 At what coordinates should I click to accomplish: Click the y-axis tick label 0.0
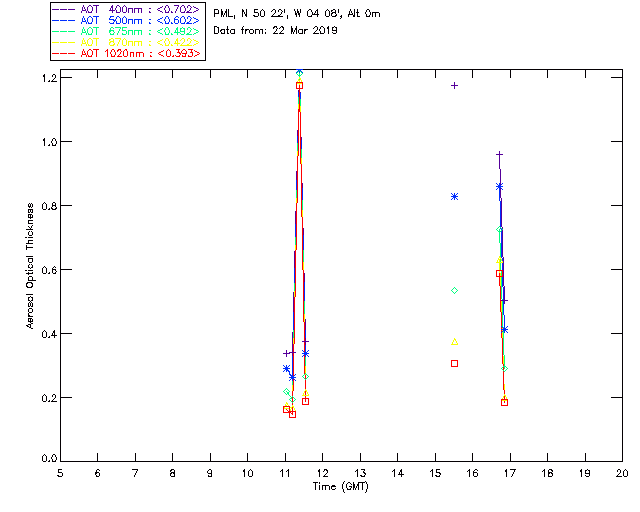(x=49, y=459)
